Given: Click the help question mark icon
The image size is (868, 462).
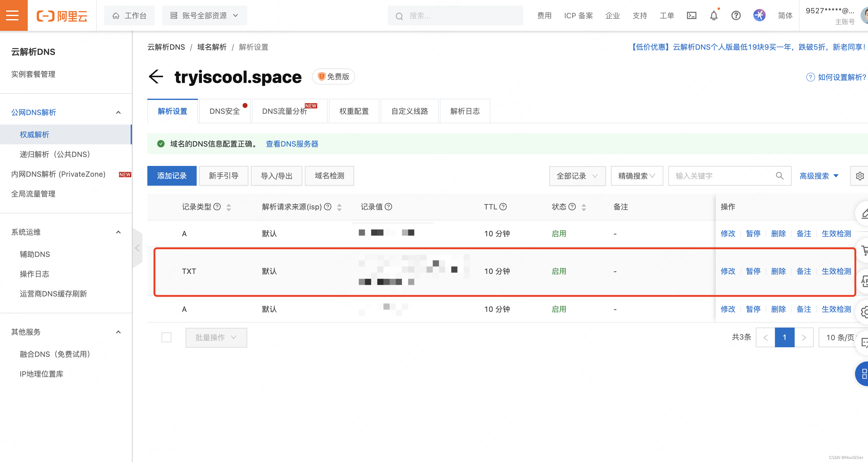Looking at the screenshot, I should click(735, 15).
